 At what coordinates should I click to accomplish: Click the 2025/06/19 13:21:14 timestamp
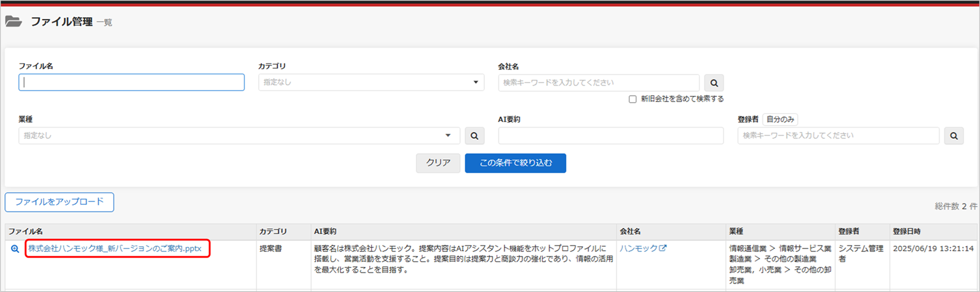(x=933, y=248)
